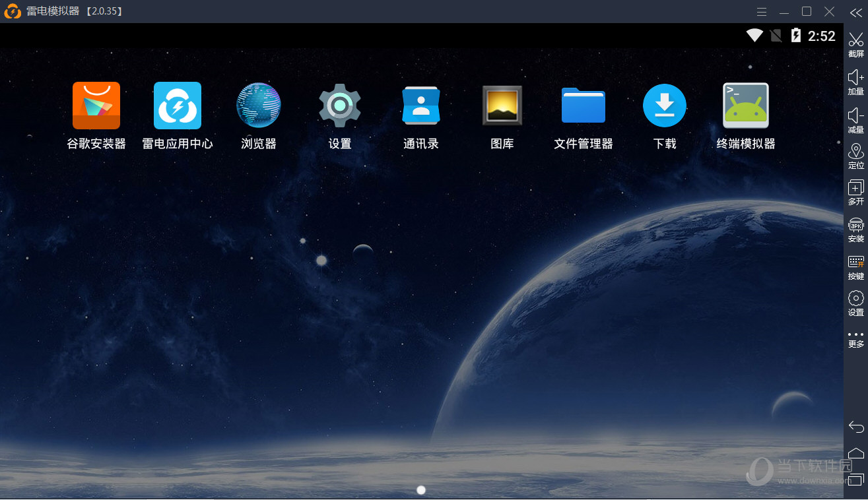Open the 谷歌安装器 app

tap(96, 106)
